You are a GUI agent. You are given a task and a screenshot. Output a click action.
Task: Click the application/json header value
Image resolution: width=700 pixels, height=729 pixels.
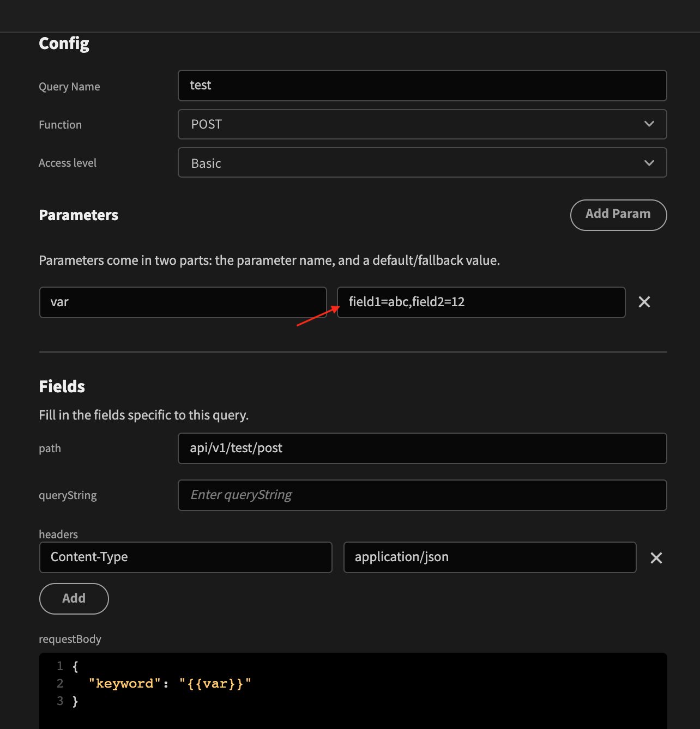tap(490, 557)
